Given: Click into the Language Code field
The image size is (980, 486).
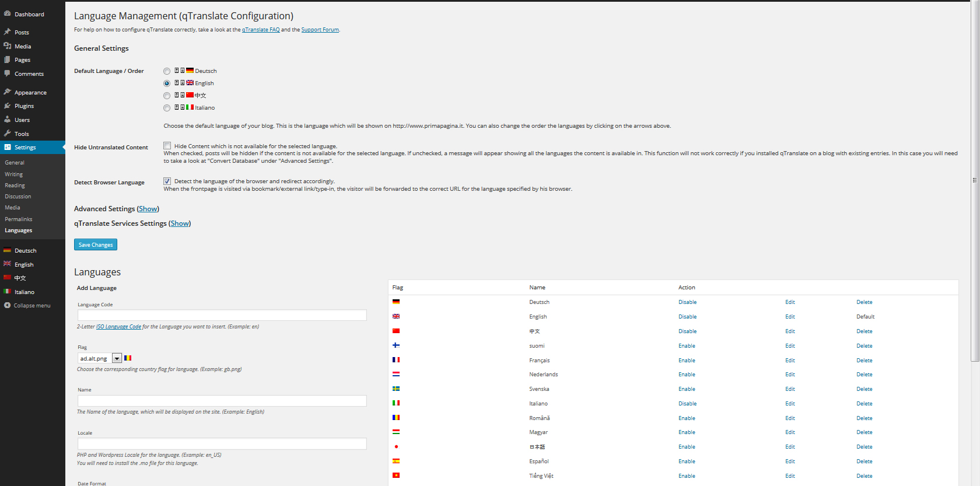Looking at the screenshot, I should point(222,315).
